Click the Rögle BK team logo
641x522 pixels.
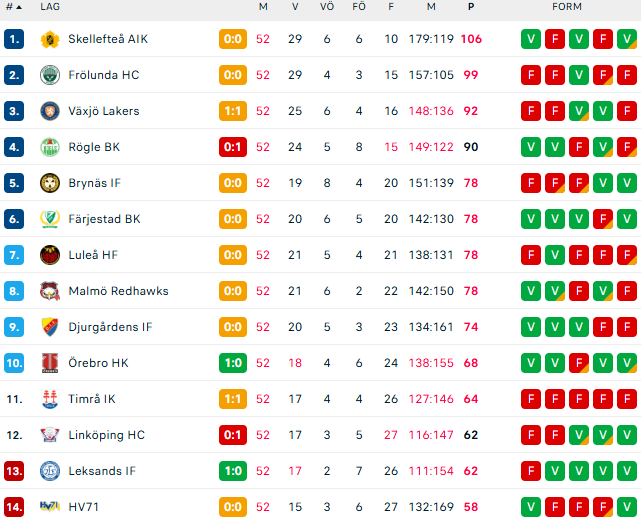coord(49,147)
